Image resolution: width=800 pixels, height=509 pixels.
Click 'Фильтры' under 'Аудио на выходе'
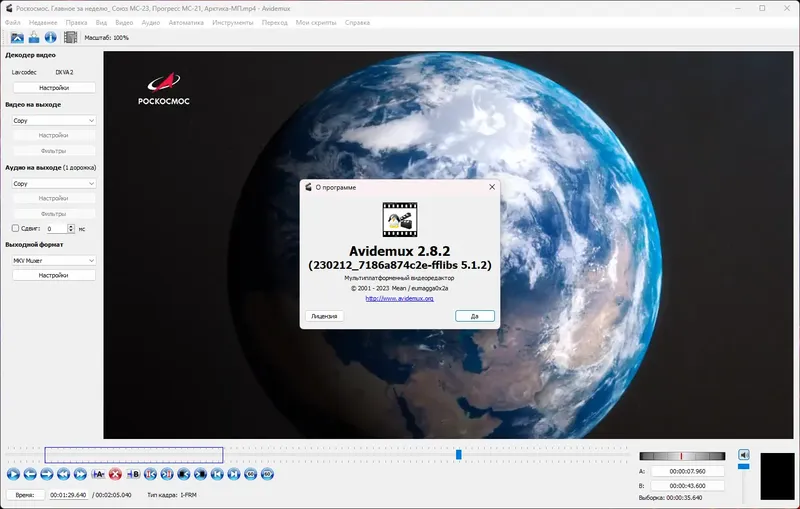[x=54, y=214]
